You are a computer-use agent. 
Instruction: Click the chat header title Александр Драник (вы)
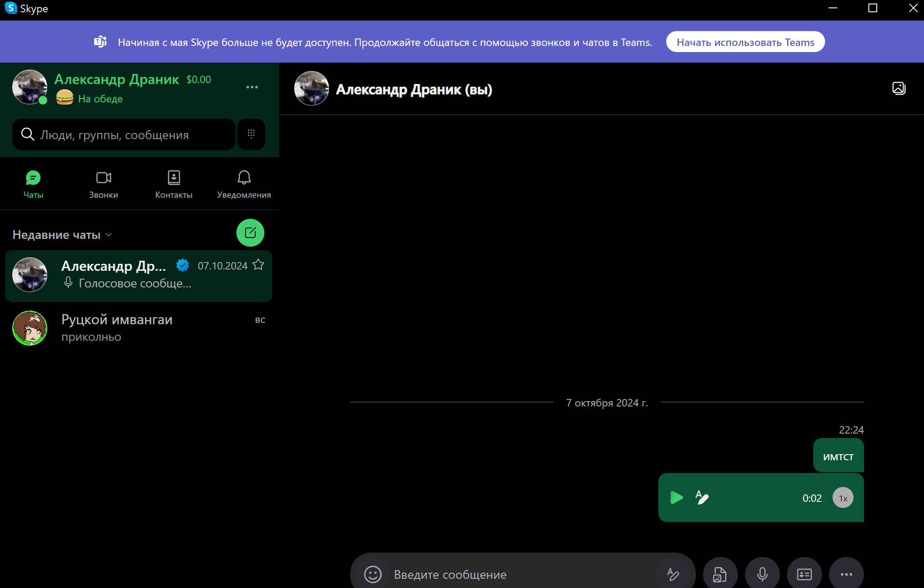pos(414,89)
